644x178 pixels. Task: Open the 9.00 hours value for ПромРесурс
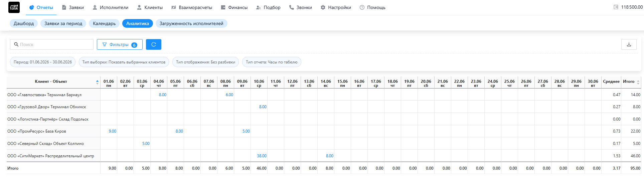coord(113,131)
